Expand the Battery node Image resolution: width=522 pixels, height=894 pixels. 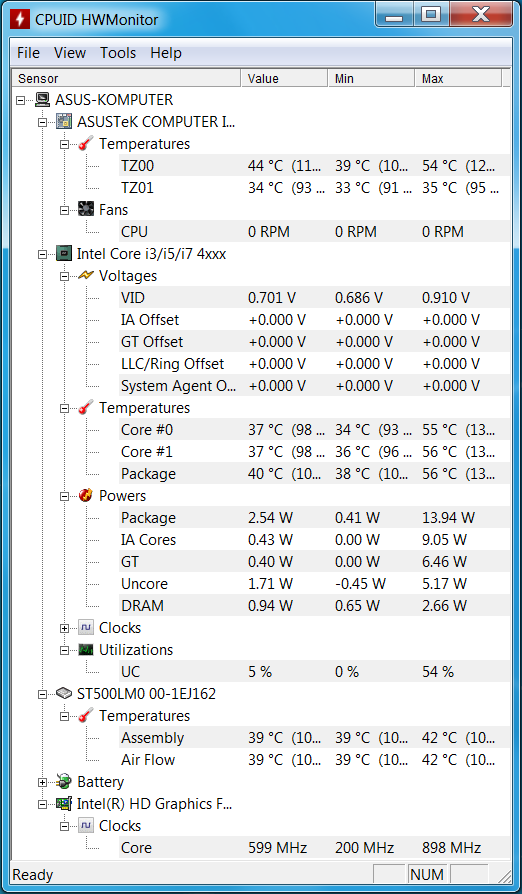(42, 782)
